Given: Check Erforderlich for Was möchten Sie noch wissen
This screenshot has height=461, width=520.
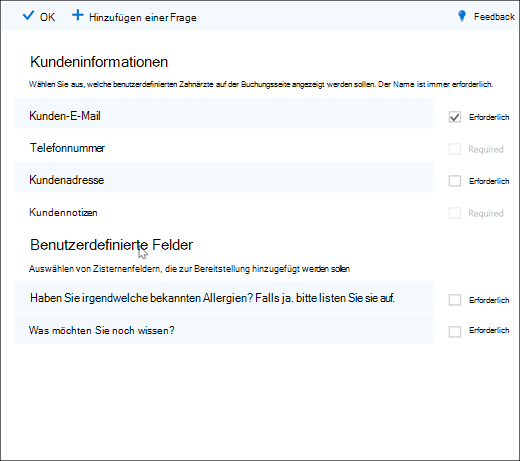Looking at the screenshot, I should tap(455, 331).
